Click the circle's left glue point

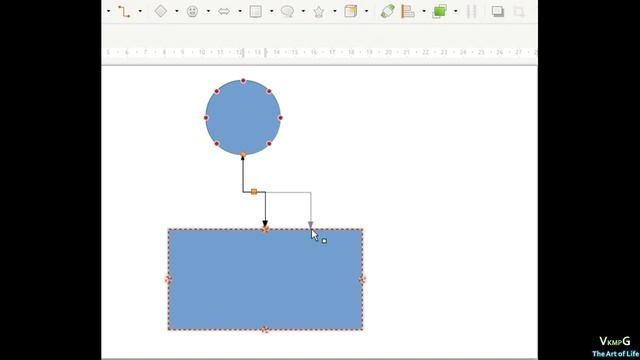click(x=206, y=118)
